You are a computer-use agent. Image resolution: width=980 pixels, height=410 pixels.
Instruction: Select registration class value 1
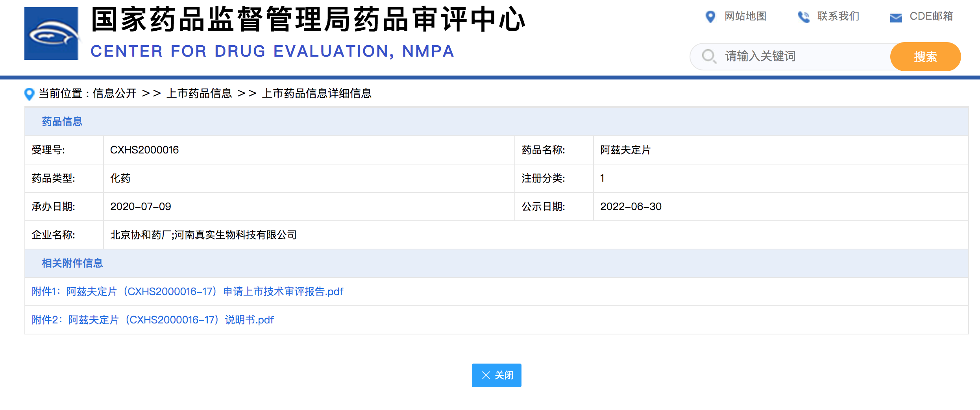[x=602, y=178]
